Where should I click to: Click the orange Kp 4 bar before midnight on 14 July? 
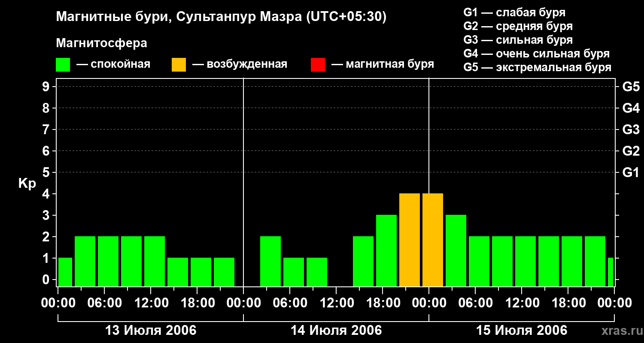pos(410,240)
